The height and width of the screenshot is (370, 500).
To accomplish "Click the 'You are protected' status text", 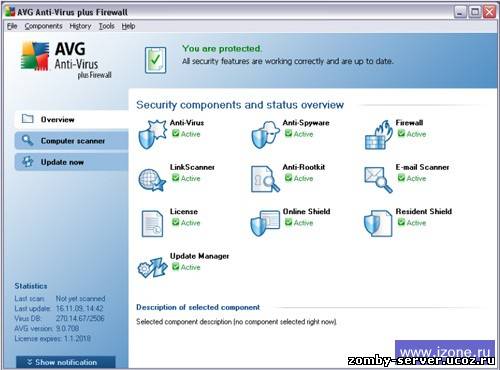I will [222, 49].
